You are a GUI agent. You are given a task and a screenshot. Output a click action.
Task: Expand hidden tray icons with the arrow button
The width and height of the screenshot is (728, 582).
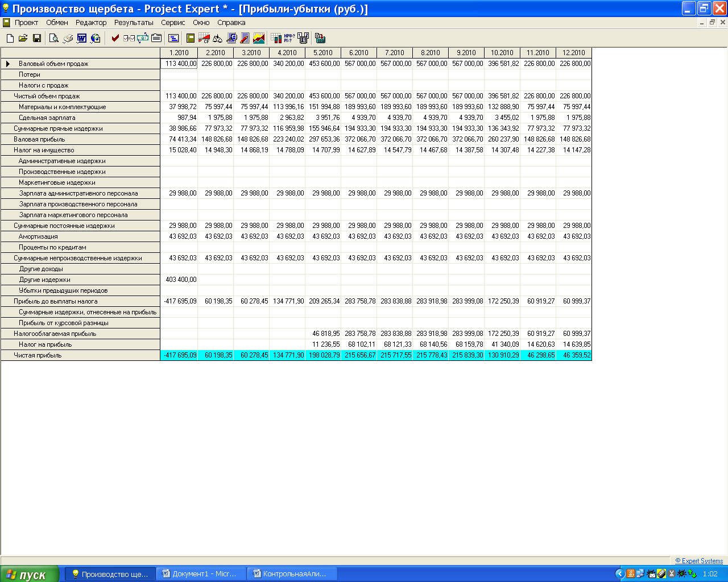(x=620, y=573)
